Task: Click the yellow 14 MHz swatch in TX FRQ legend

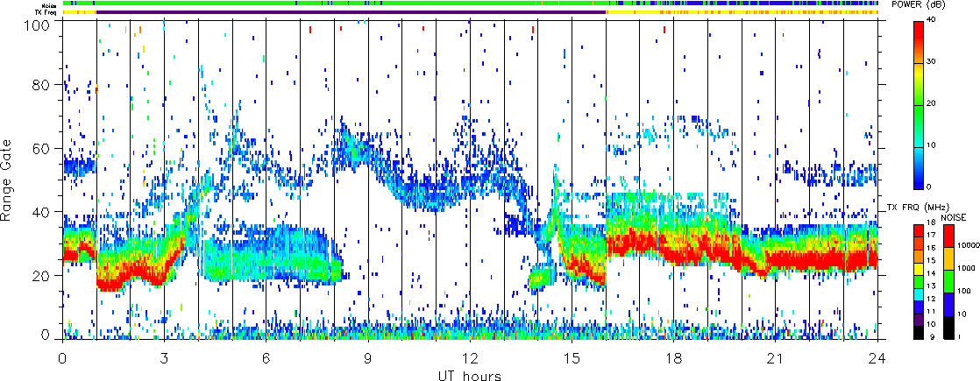Action: click(x=920, y=268)
